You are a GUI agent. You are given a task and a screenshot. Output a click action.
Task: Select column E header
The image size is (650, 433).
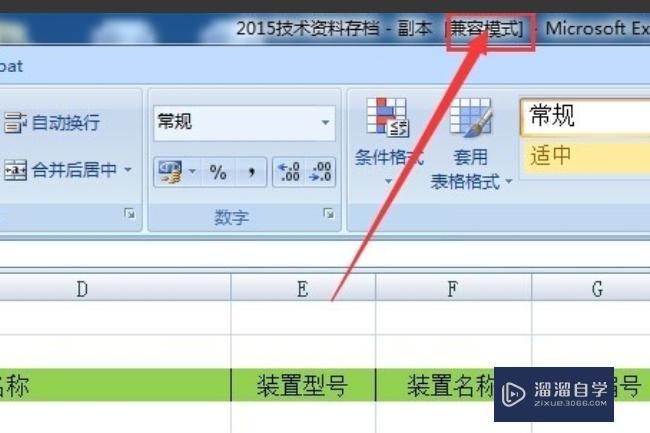click(x=303, y=288)
